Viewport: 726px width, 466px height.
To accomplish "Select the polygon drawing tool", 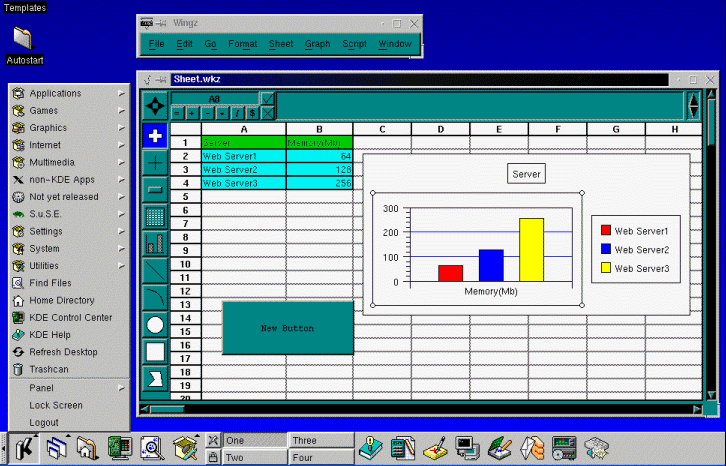I will pos(155,378).
